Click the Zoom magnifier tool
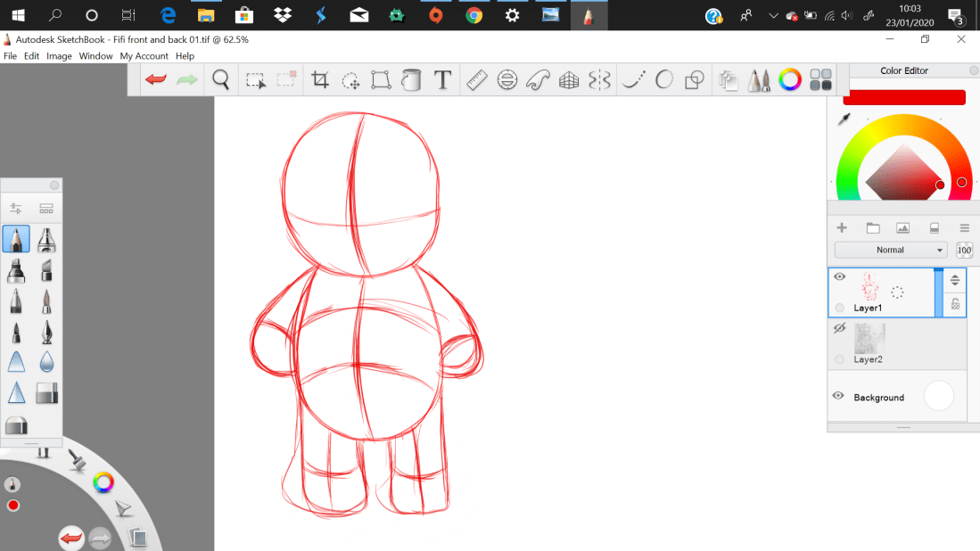 coord(221,80)
